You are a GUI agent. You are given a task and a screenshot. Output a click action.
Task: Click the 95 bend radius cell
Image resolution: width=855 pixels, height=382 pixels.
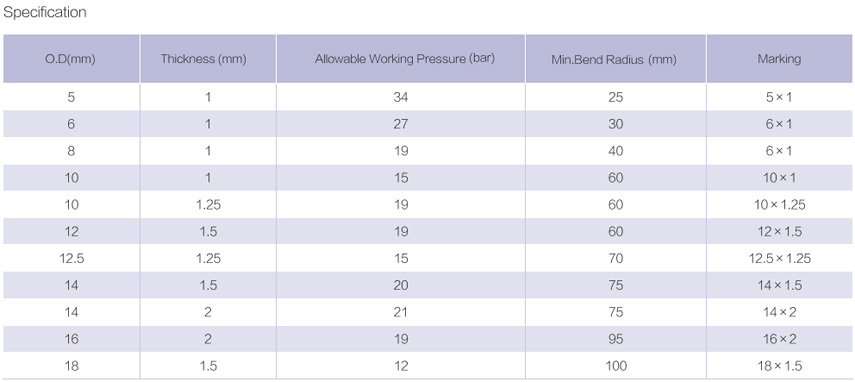tap(616, 339)
